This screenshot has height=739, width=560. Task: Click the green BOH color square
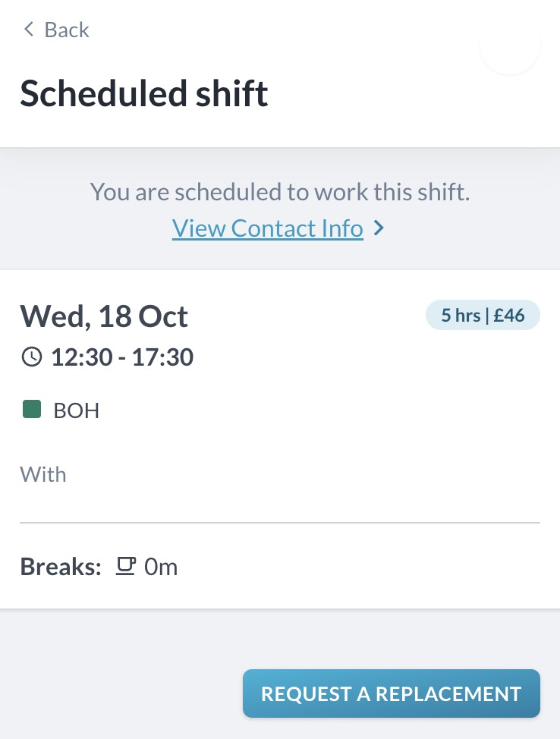click(x=32, y=410)
